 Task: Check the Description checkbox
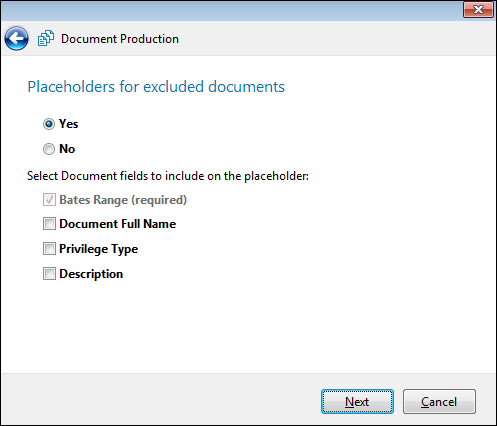tap(49, 274)
